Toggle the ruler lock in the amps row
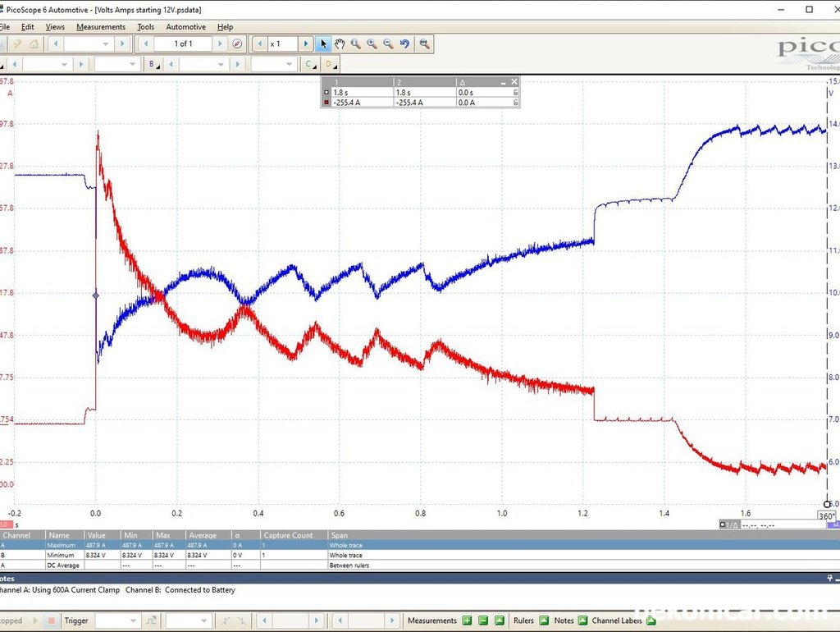Image resolution: width=840 pixels, height=632 pixels. tap(514, 103)
